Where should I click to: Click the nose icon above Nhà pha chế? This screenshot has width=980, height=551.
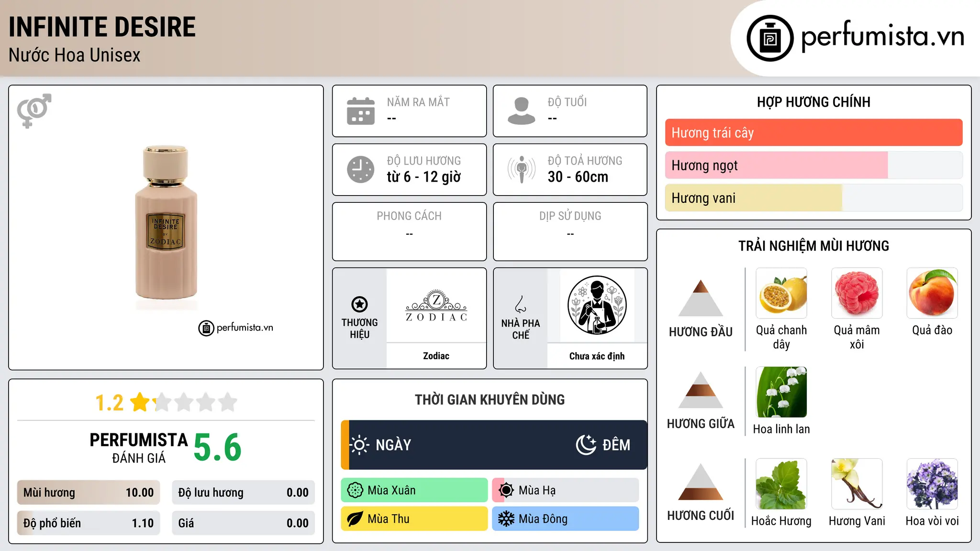(521, 304)
